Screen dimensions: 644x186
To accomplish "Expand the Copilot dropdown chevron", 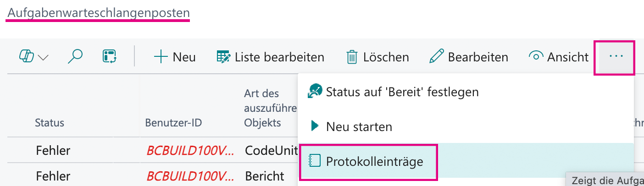I will point(43,57).
